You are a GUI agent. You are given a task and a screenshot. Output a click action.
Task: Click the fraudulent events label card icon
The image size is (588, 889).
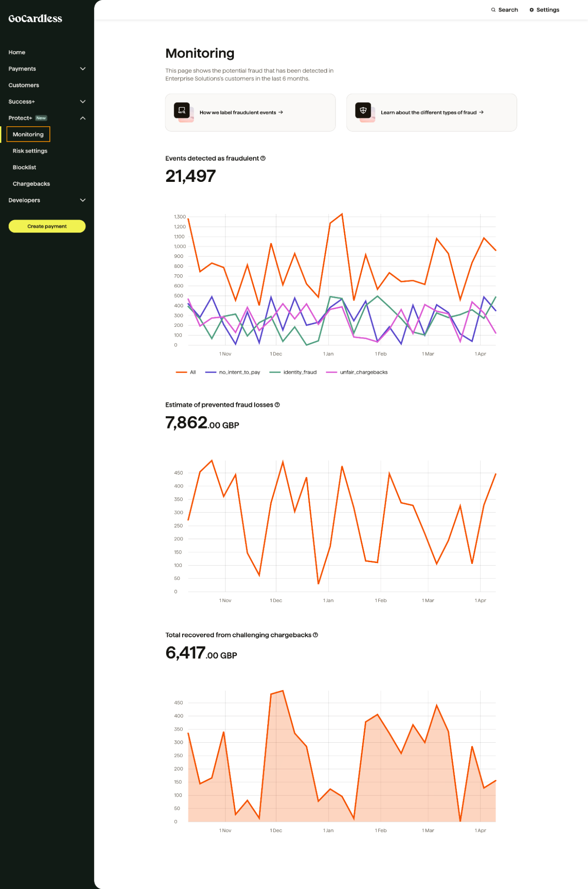(x=182, y=111)
